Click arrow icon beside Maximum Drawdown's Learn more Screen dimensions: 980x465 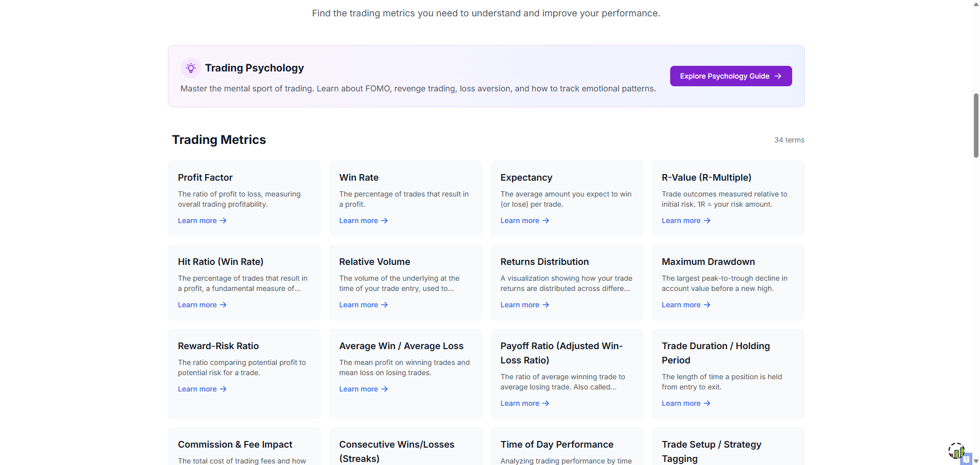707,305
